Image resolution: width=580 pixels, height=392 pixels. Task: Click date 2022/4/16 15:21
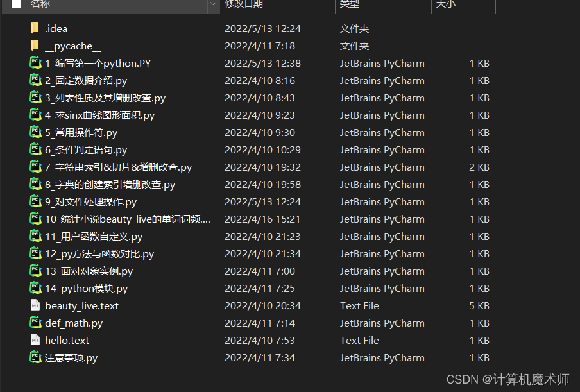(262, 219)
